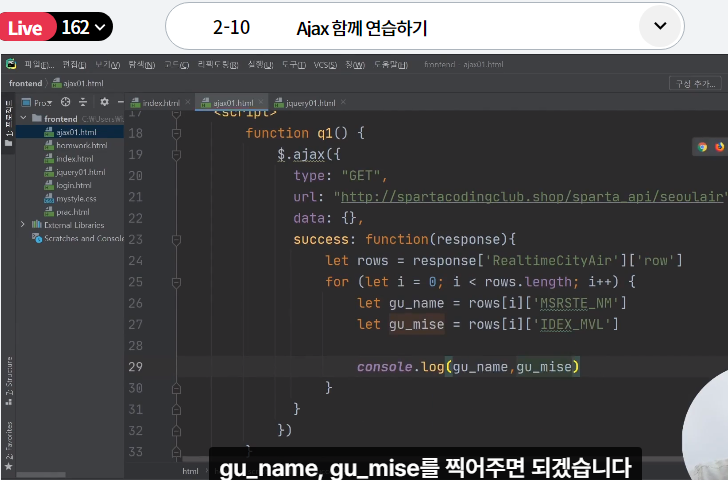Viewport: 728px width, 480px height.
Task: Open the 실행 (Run) menu
Action: pos(260,65)
